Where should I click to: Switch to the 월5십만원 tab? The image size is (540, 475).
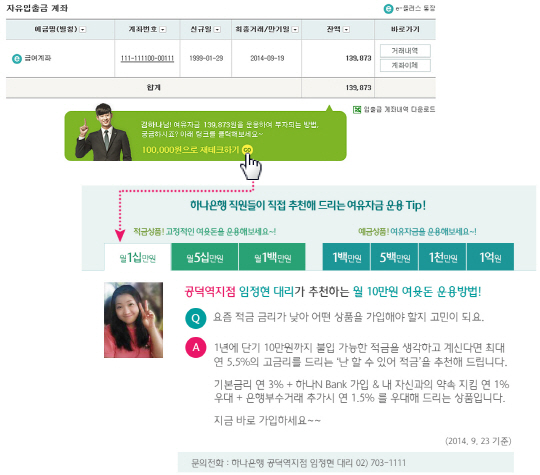tap(205, 257)
